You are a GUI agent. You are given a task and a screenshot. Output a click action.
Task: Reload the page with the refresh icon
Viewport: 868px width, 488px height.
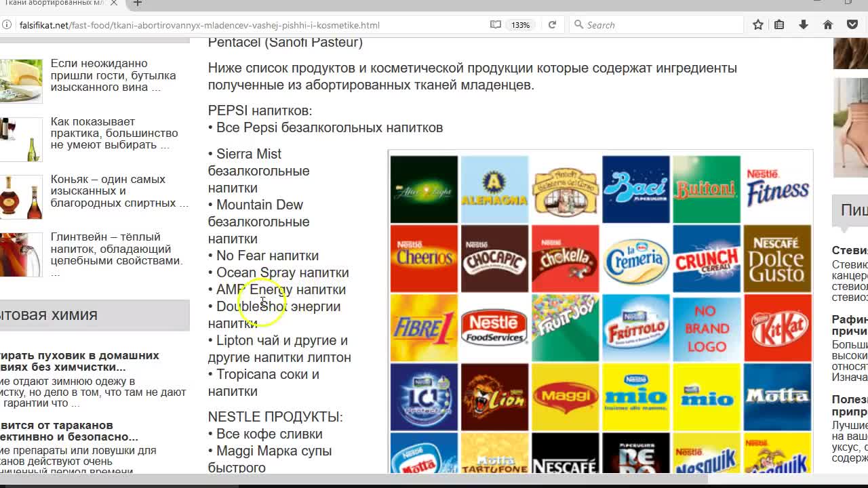pos(552,25)
